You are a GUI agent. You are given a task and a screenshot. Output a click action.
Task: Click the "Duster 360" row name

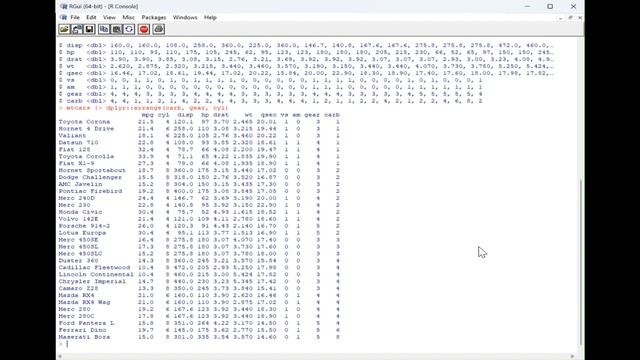point(78,260)
